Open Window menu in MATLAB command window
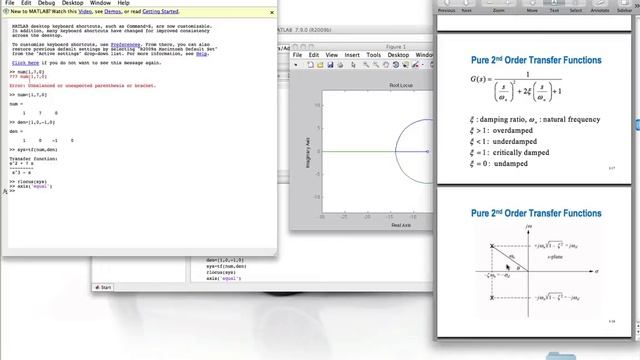The width and height of the screenshot is (640, 360). [x=100, y=2]
